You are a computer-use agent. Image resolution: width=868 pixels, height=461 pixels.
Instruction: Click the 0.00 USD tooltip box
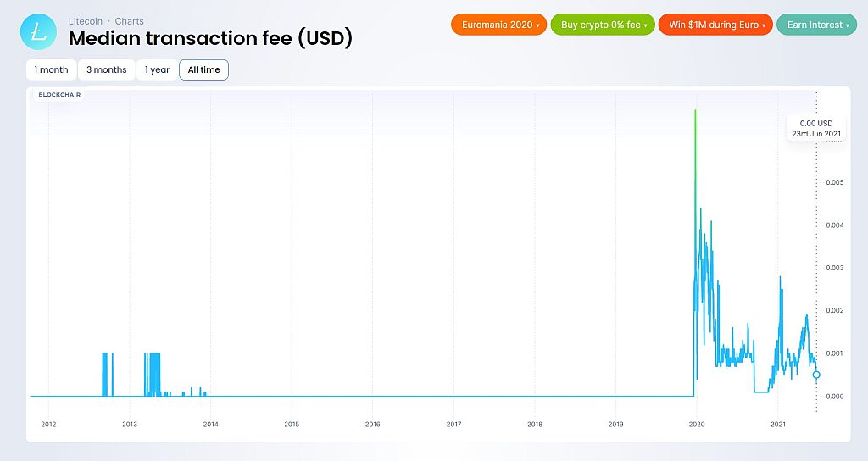tap(816, 129)
